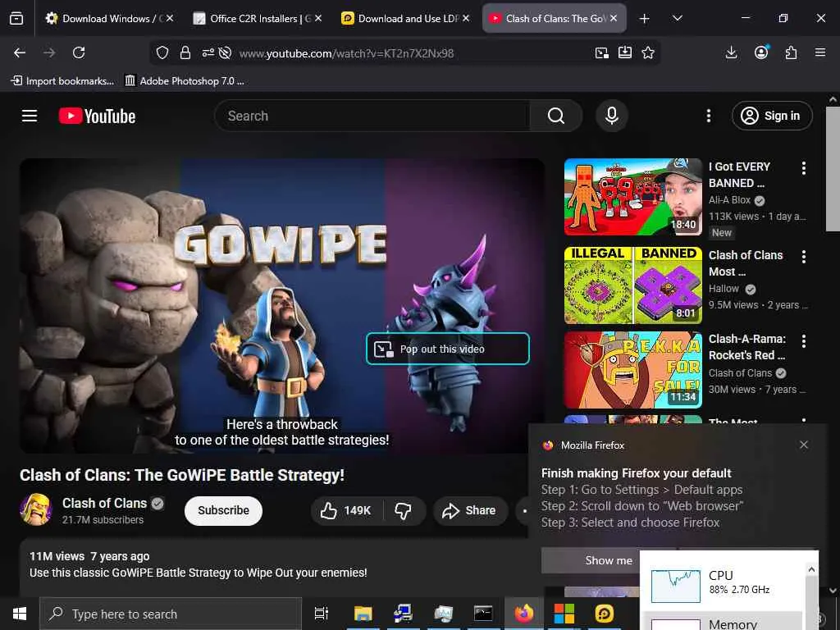Toggle picture-in-picture from address bar
This screenshot has width=840, height=630.
tap(601, 52)
